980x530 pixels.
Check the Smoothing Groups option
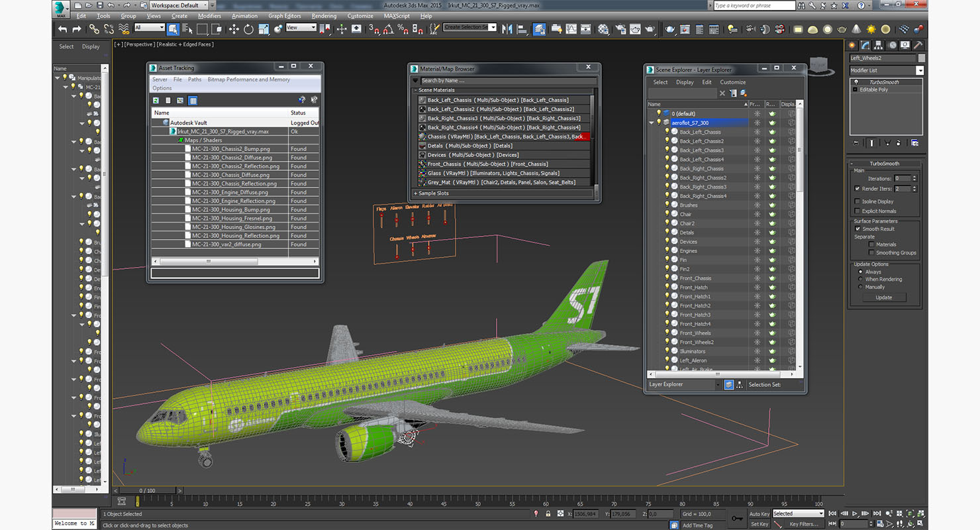tap(871, 252)
